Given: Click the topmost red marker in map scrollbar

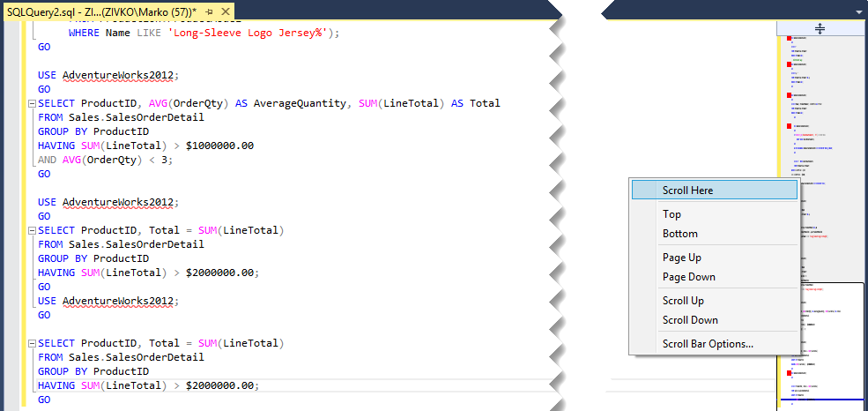Looking at the screenshot, I should click(787, 40).
